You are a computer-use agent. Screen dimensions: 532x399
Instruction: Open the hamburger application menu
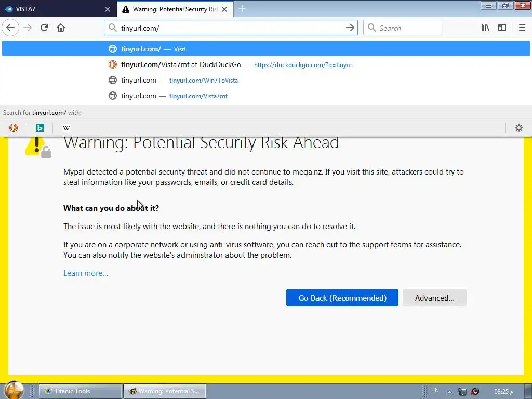522,28
